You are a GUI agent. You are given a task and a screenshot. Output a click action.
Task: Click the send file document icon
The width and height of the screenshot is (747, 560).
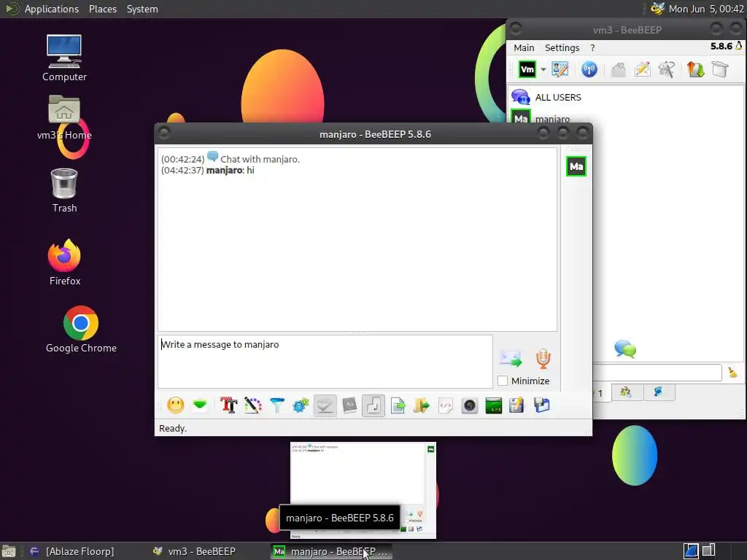pos(398,405)
